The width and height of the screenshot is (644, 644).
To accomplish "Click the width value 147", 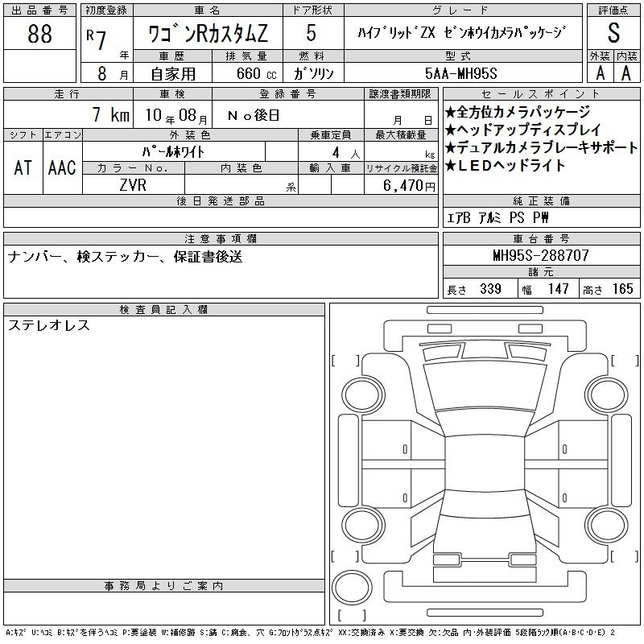I will click(x=558, y=289).
